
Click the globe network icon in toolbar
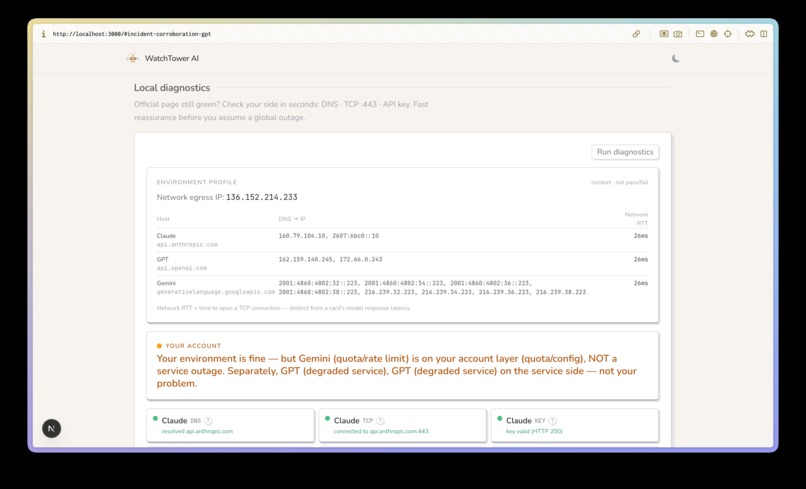coord(713,34)
